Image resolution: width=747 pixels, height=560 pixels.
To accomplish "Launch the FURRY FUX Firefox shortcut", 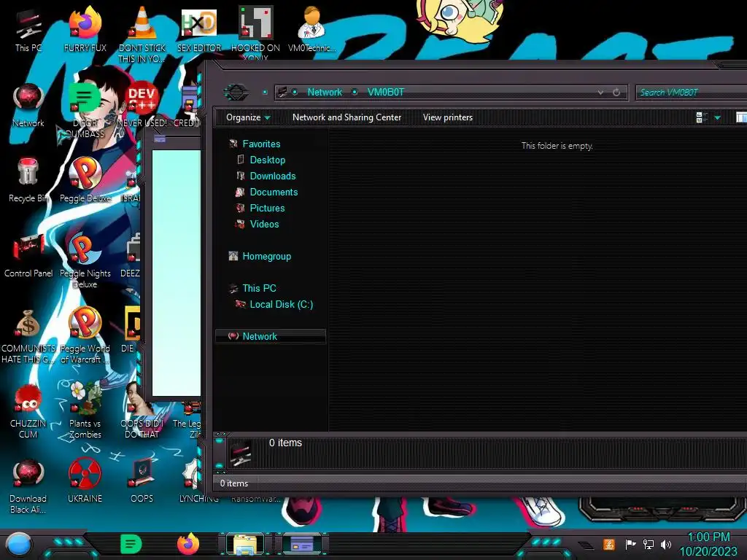I will point(85,30).
